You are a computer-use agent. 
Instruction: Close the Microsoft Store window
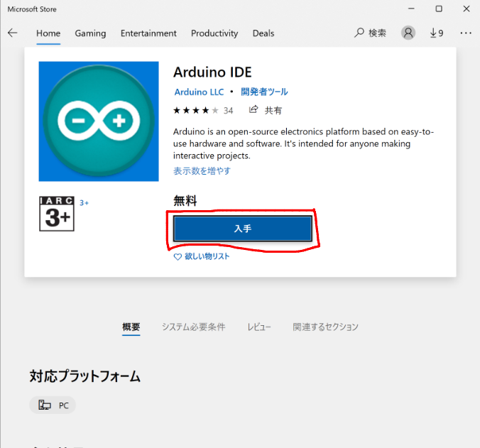pyautogui.click(x=467, y=9)
